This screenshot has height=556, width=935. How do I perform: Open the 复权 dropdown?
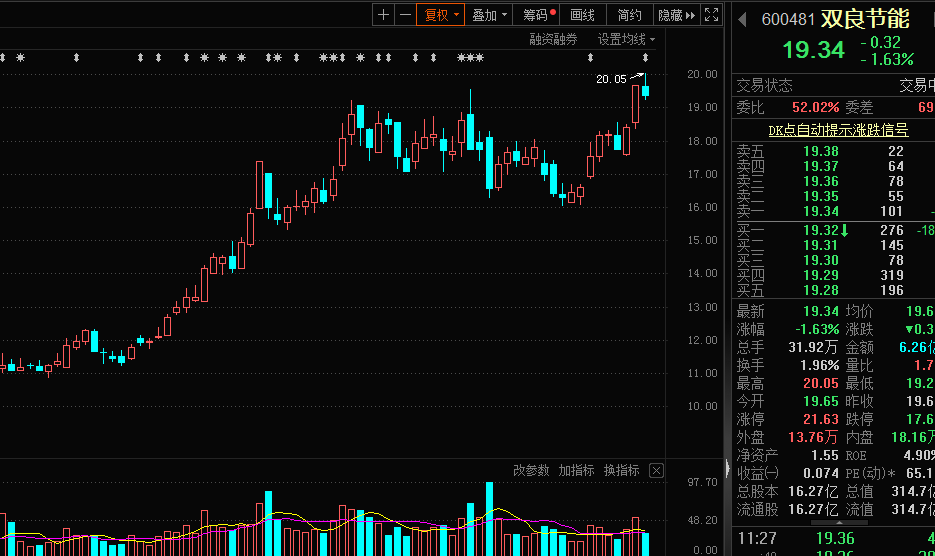point(442,15)
